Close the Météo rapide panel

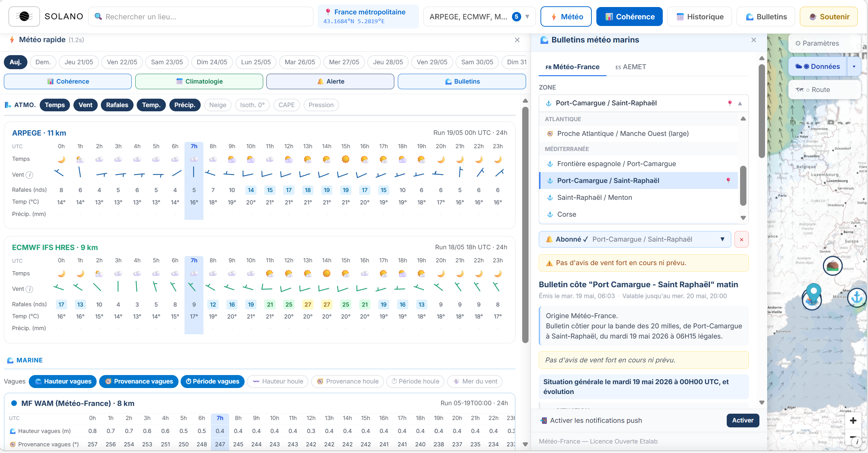517,40
